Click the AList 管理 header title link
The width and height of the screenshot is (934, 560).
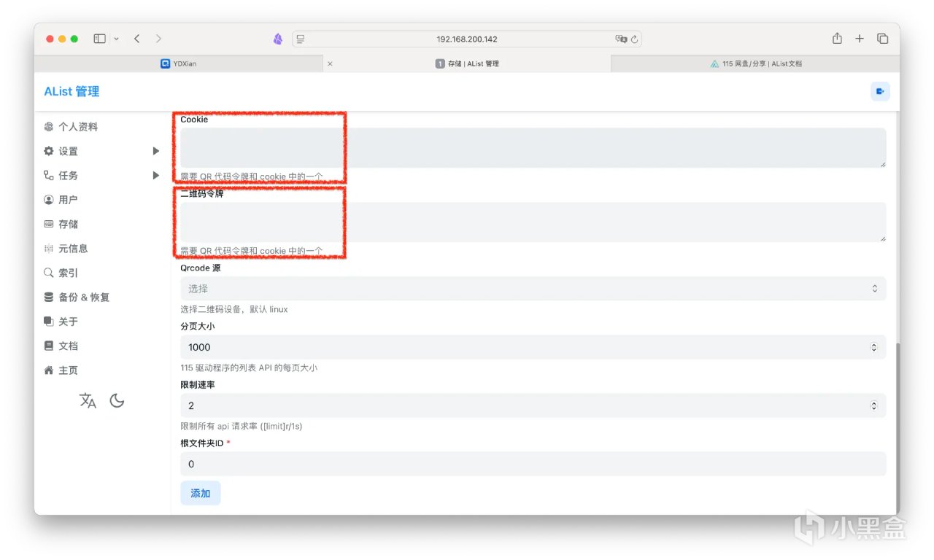click(x=72, y=91)
